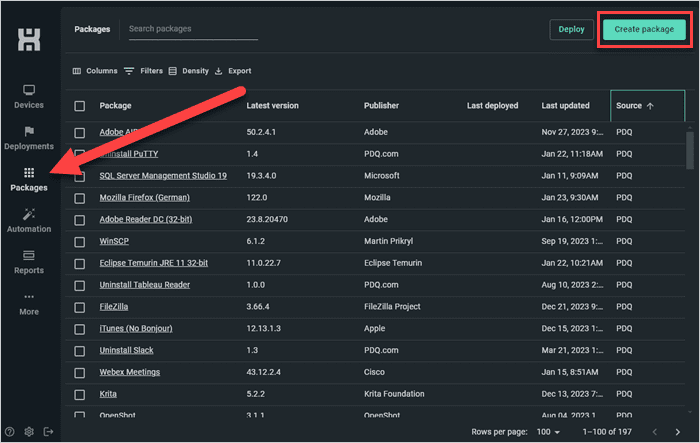Click the Deploy button
700x443 pixels.
pyautogui.click(x=571, y=29)
